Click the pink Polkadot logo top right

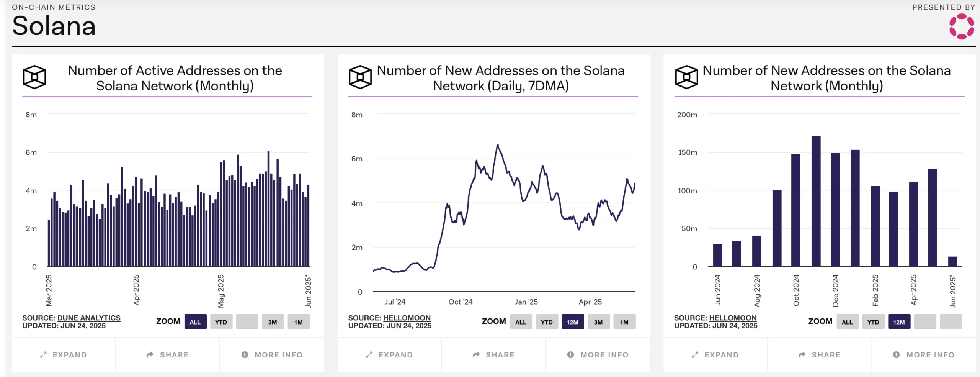click(961, 27)
